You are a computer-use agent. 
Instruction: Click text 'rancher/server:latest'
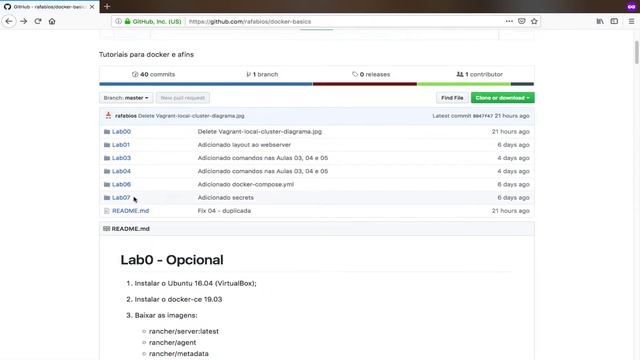184,331
